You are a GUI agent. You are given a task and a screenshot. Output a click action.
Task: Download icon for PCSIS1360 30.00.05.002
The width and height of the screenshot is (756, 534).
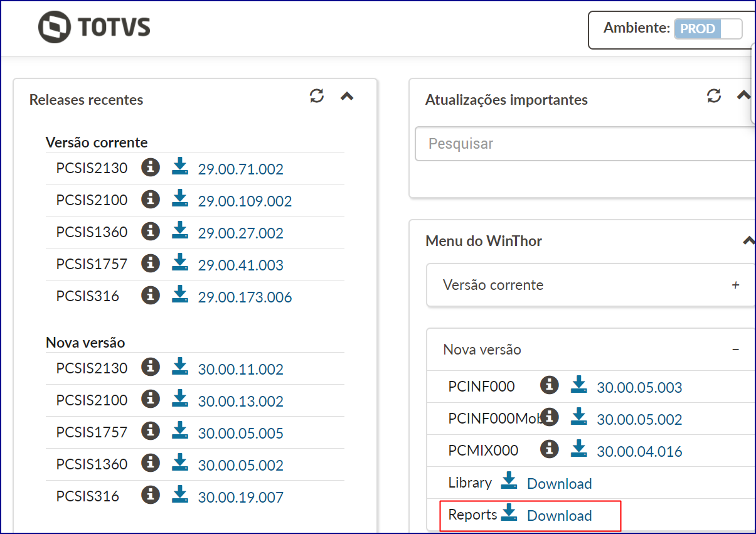[180, 462]
